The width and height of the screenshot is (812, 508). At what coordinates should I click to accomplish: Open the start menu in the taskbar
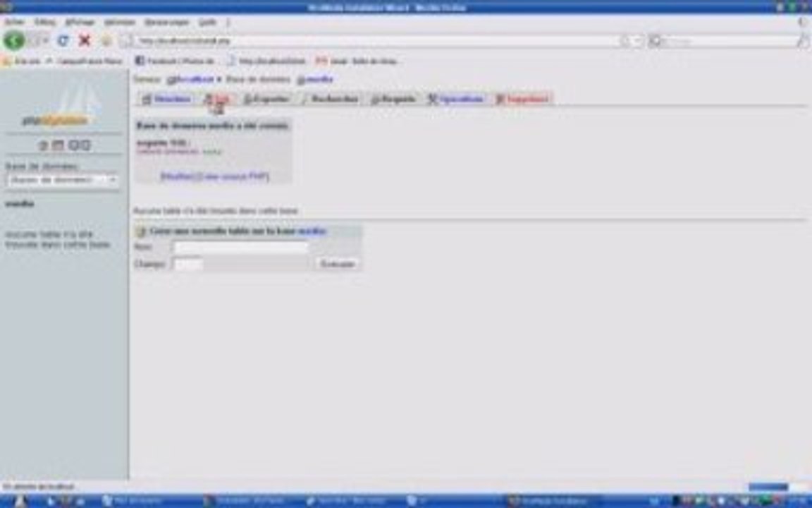[x=20, y=501]
